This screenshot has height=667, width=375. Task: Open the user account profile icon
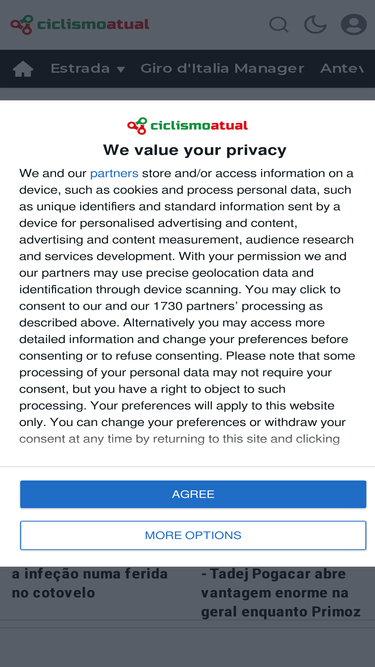354,24
